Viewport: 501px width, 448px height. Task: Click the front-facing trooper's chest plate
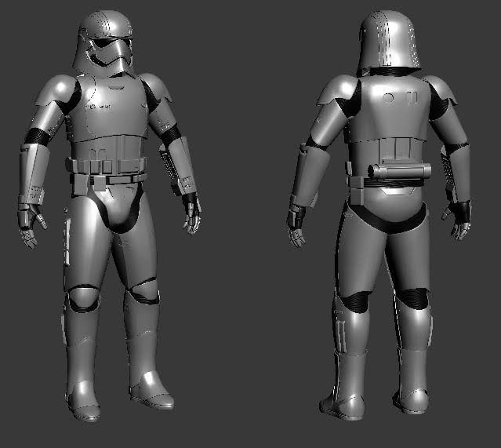(111, 107)
